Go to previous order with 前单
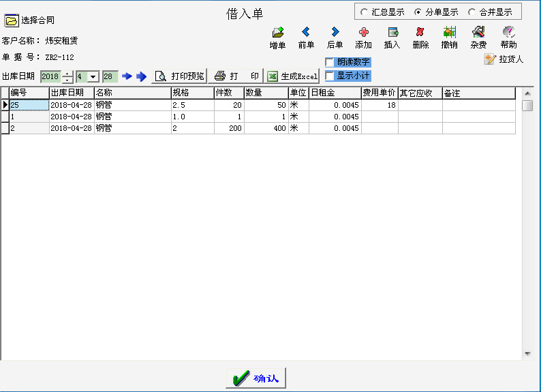 [306, 32]
